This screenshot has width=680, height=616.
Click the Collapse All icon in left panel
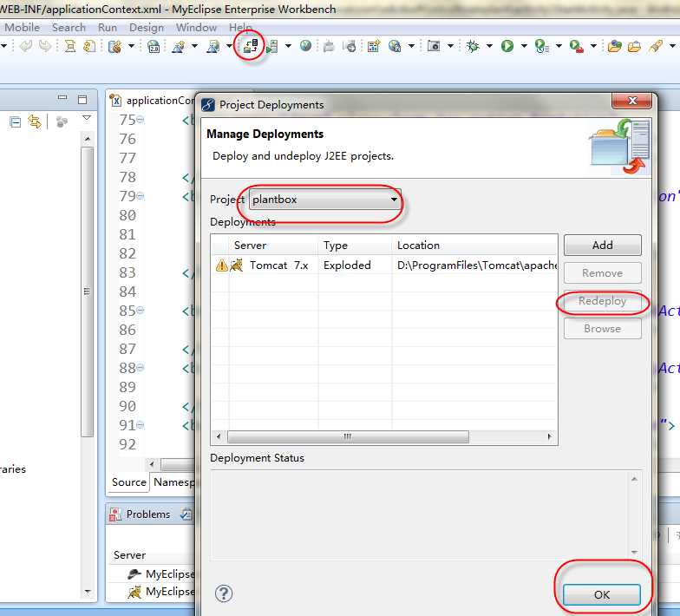pyautogui.click(x=16, y=122)
